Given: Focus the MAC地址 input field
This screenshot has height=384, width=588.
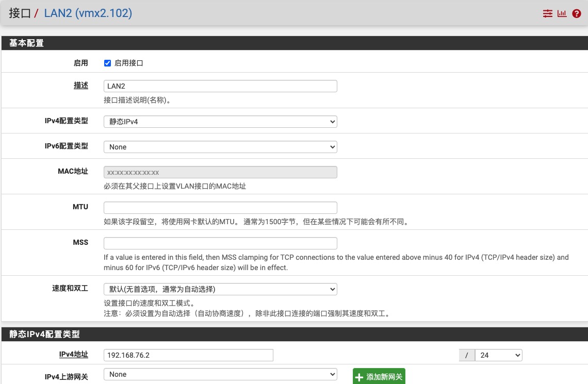Looking at the screenshot, I should pyautogui.click(x=220, y=172).
